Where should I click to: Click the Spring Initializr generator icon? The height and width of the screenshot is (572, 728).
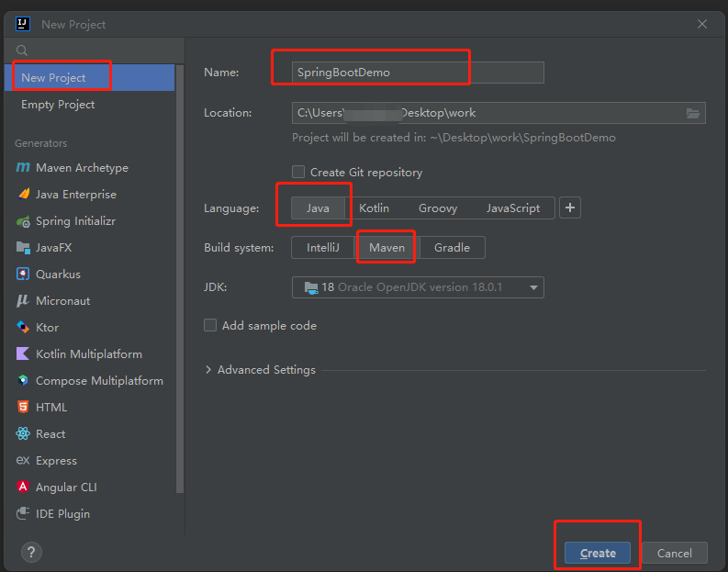point(23,221)
